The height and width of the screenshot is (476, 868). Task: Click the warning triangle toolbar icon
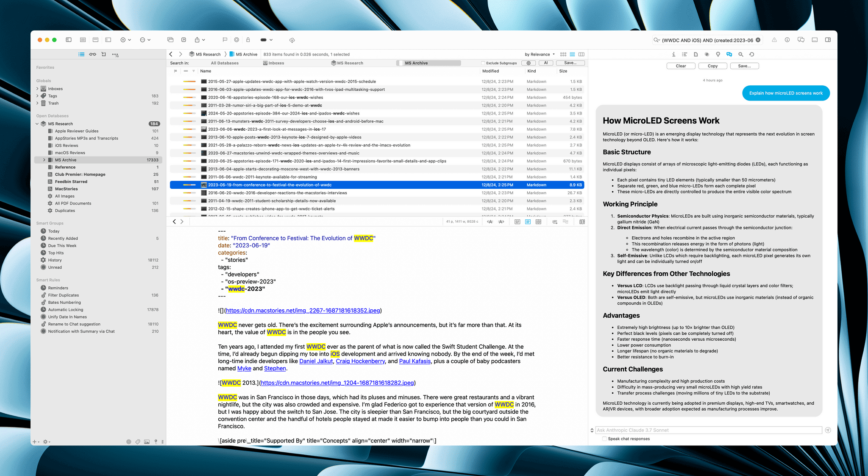774,40
